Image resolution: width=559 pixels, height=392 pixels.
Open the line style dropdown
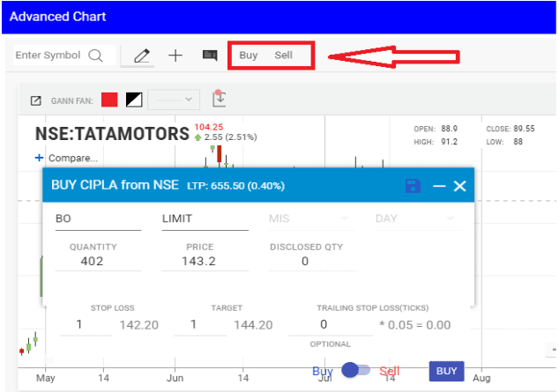[x=174, y=100]
